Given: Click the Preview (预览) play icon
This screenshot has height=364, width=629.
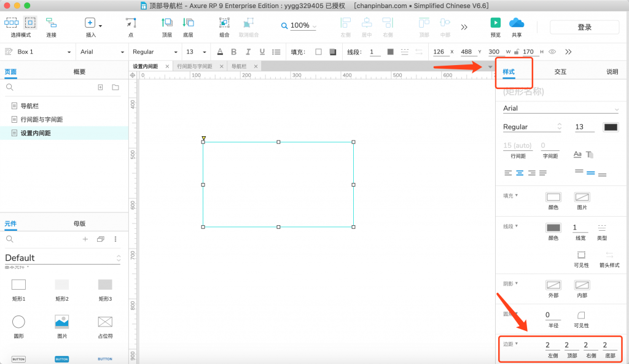Looking at the screenshot, I should pos(495,23).
